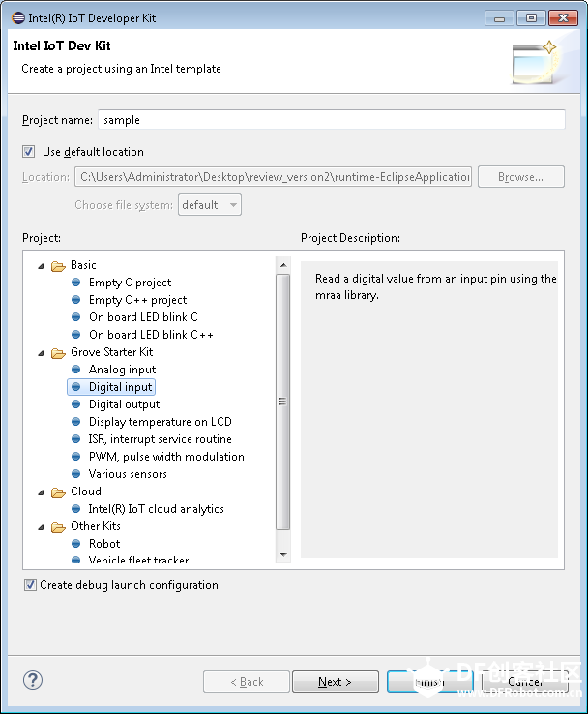Click the Grove Starter Kit category label

[112, 352]
